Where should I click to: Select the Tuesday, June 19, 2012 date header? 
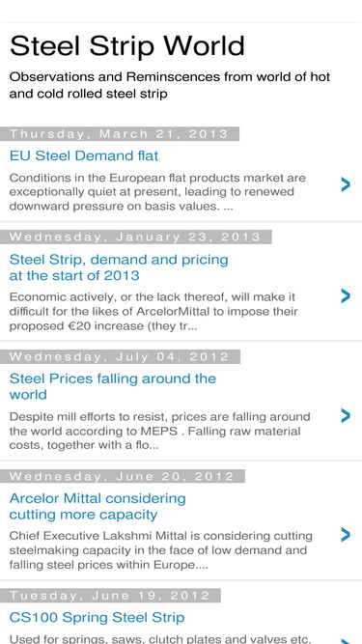110,596
